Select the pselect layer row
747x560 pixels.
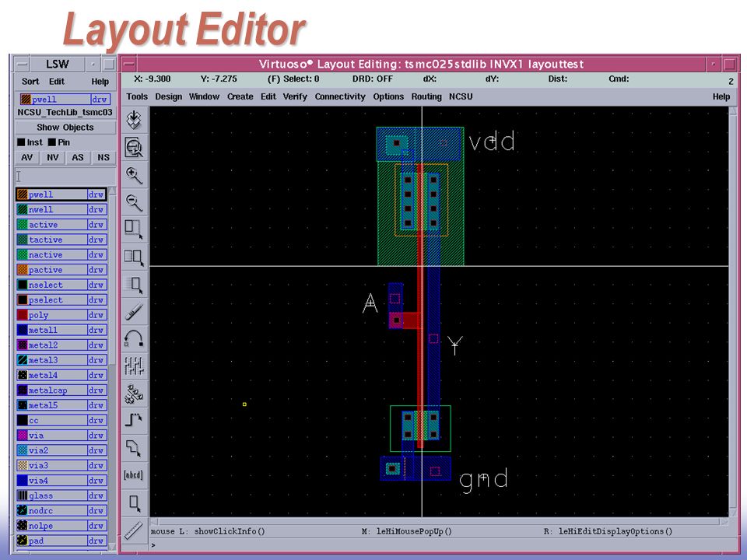(61, 300)
